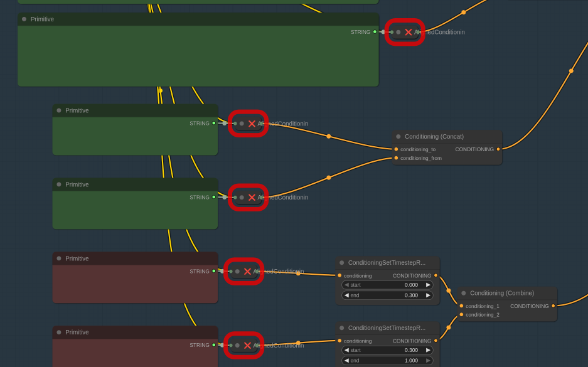Click the conditioning_to input port
The width and height of the screenshot is (588, 367).
tap(396, 149)
